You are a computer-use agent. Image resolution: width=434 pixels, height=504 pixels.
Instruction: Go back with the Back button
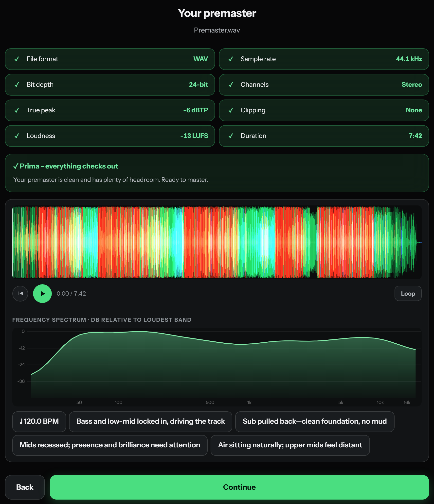(x=25, y=487)
